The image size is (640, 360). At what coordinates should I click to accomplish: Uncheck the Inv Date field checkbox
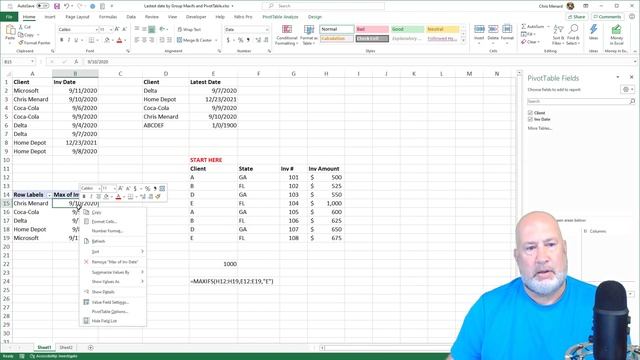click(530, 119)
